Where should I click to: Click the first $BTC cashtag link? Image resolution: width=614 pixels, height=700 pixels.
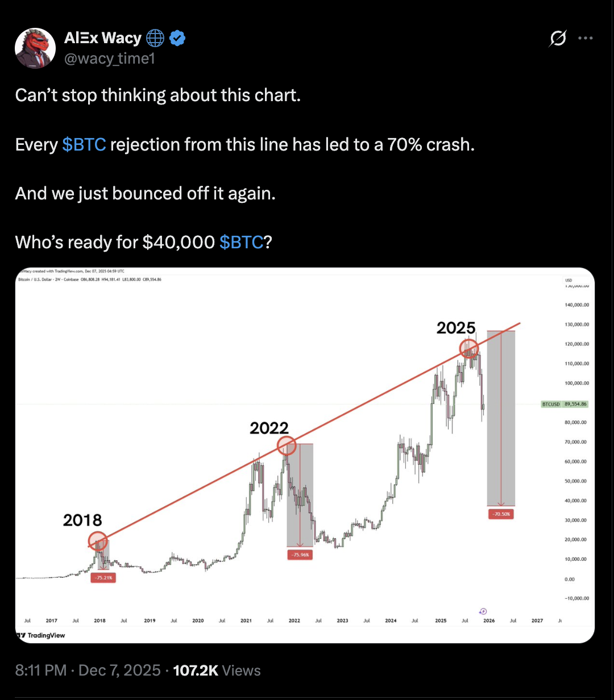pos(84,144)
